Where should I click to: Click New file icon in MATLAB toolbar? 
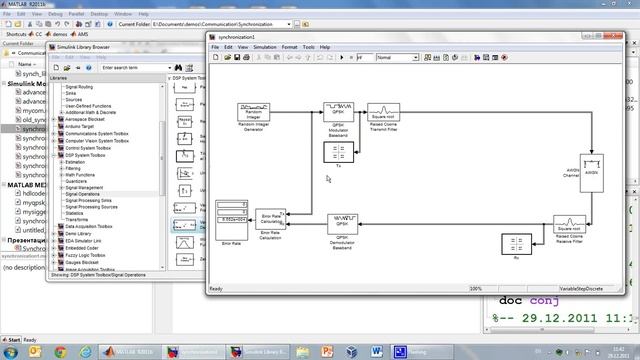pos(8,24)
